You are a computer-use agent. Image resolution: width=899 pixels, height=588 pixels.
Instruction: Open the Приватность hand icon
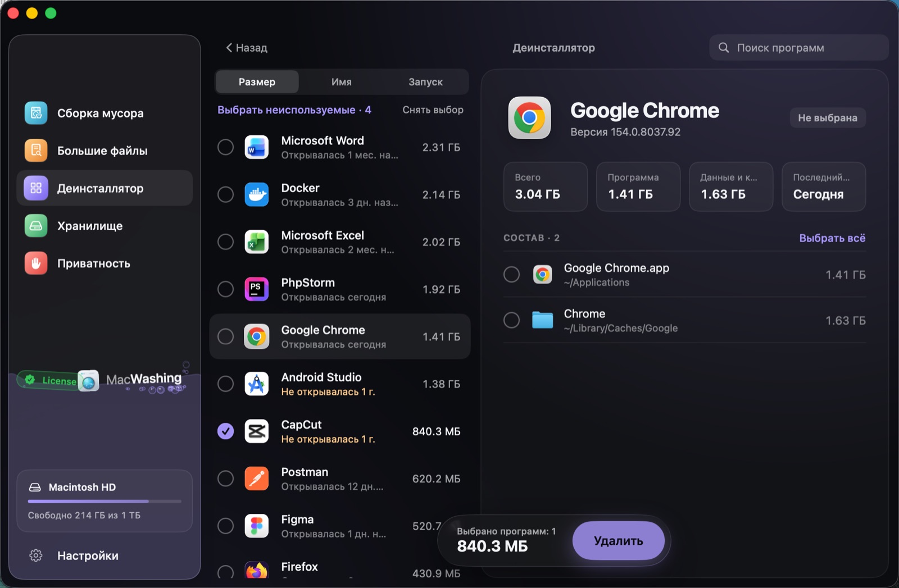(36, 263)
